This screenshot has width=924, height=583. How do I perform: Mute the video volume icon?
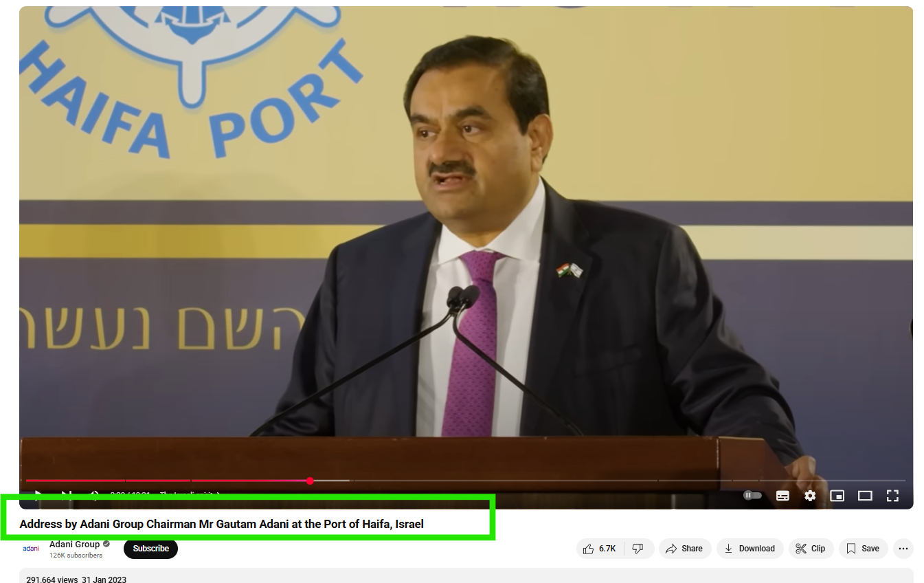coord(94,494)
